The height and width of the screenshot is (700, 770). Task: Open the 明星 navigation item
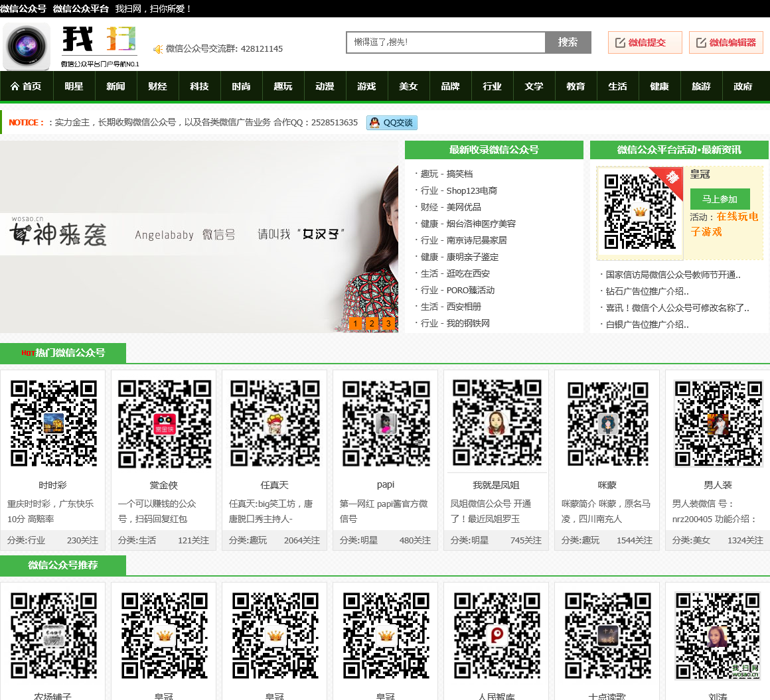pos(74,86)
